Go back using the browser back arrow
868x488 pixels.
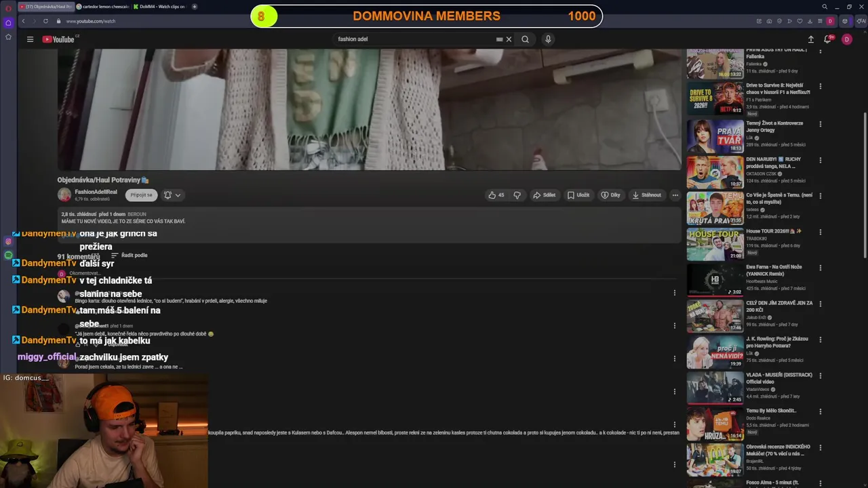[x=23, y=21]
